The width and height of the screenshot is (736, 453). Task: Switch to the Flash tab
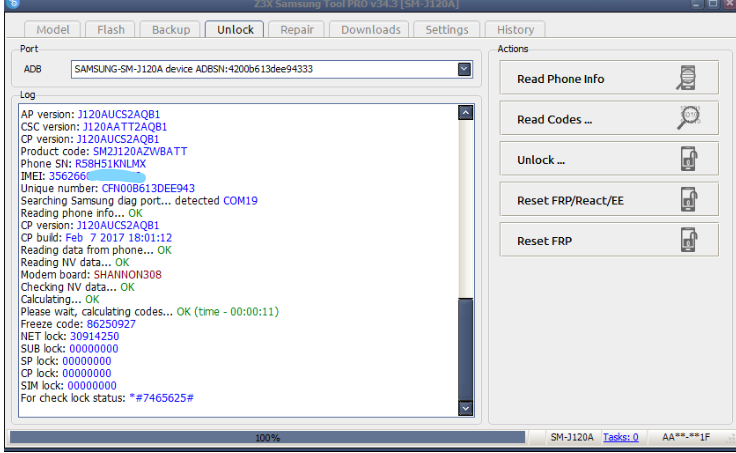111,30
